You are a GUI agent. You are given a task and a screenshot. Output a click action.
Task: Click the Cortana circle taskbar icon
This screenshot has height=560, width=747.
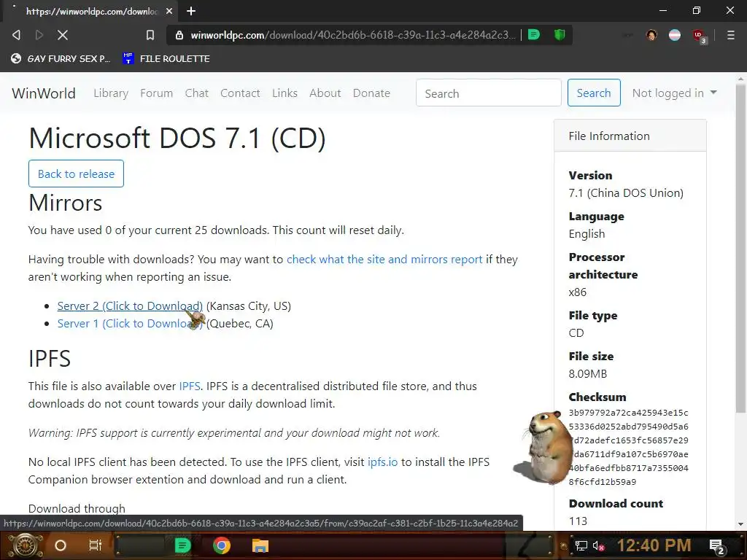61,545
